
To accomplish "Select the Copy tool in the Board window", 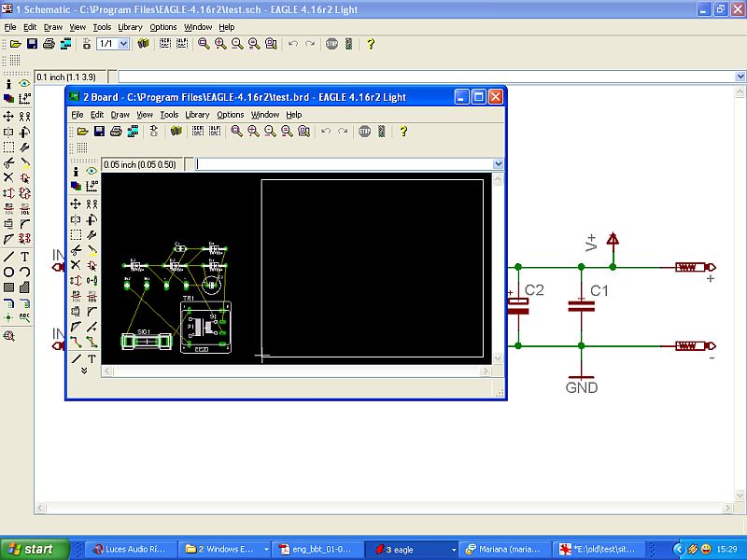I will 92,204.
